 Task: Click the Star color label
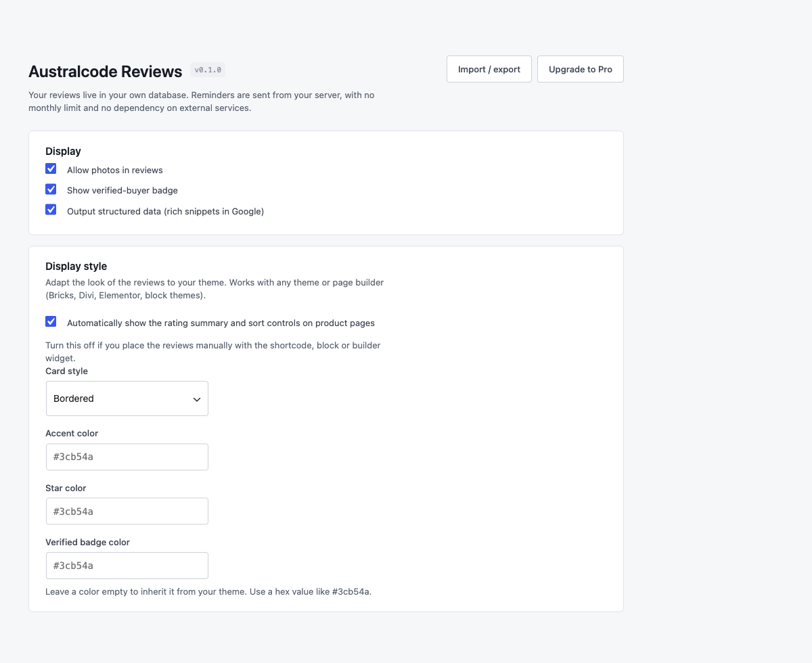tap(66, 488)
